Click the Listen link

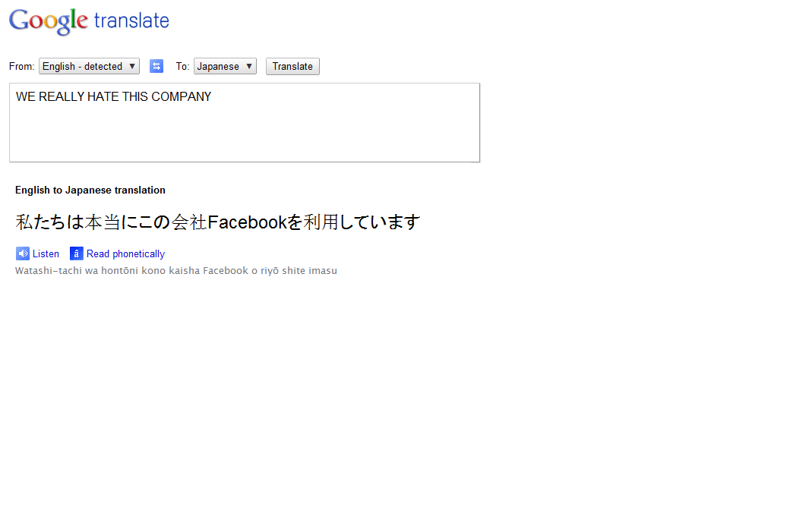tap(46, 253)
